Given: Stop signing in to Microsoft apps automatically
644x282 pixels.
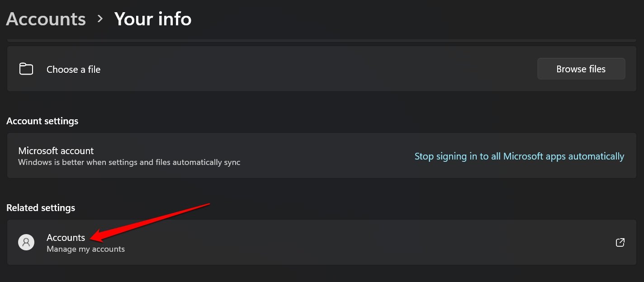Looking at the screenshot, I should (519, 156).
